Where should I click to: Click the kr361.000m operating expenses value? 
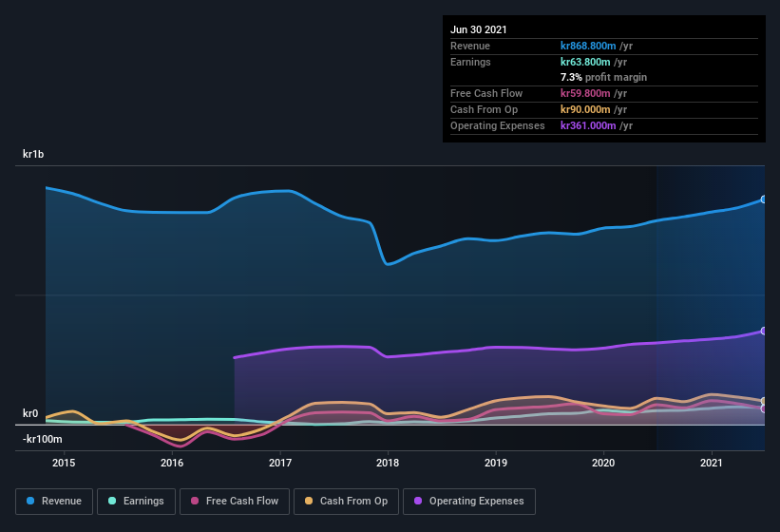[x=588, y=125]
